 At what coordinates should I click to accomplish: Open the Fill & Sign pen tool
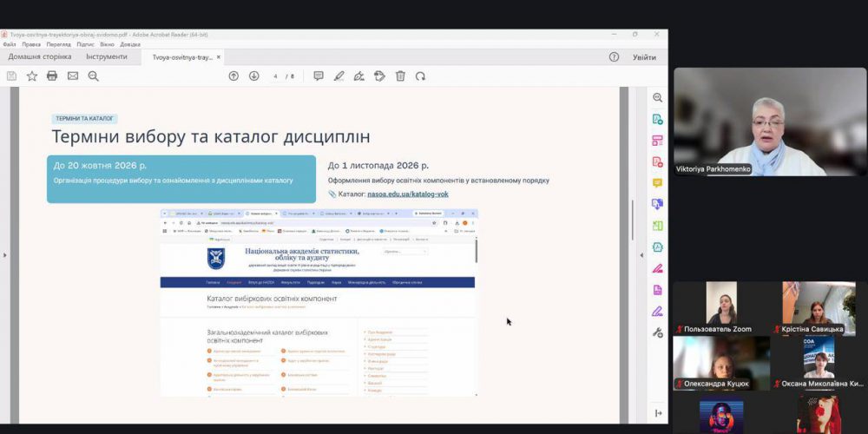pyautogui.click(x=359, y=76)
